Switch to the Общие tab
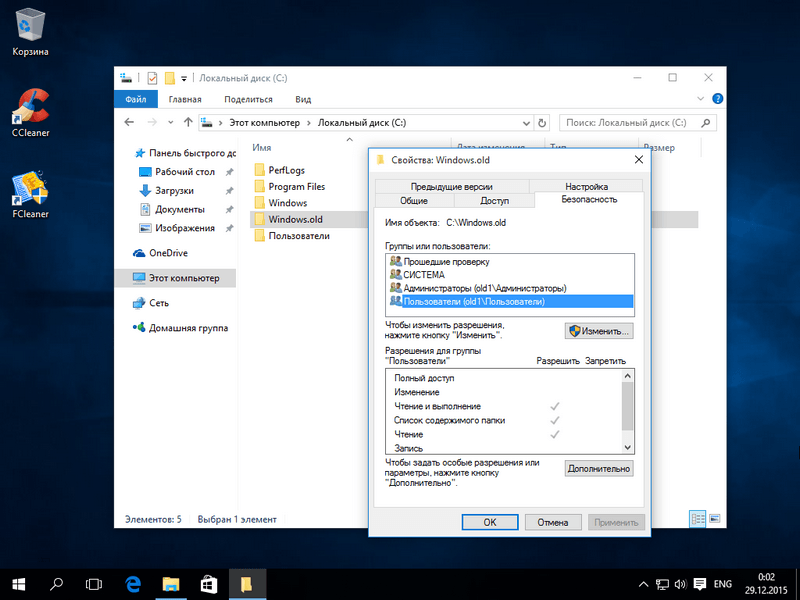Image resolution: width=800 pixels, height=600 pixels. coord(414,201)
